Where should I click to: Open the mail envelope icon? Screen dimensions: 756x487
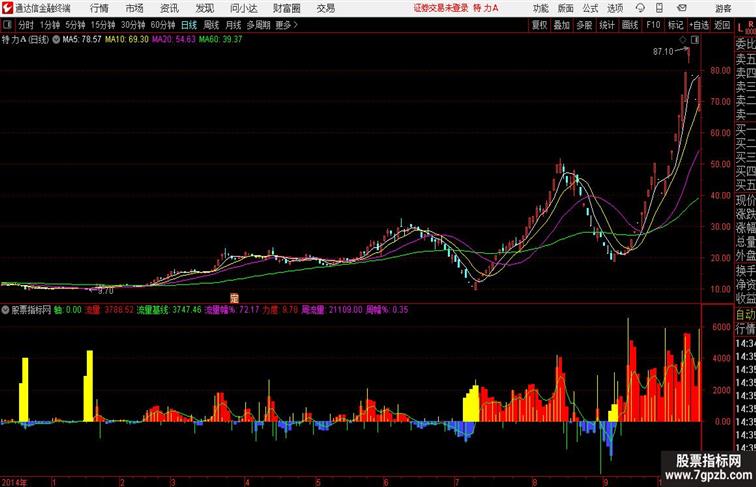point(682,8)
